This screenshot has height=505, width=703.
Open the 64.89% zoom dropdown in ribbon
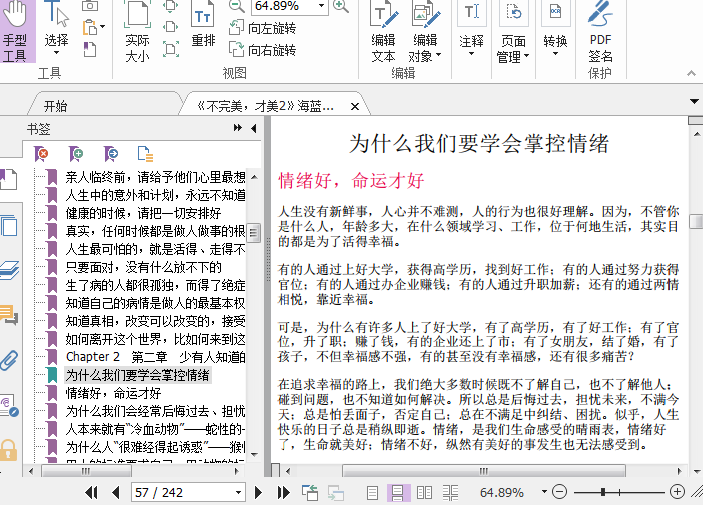(x=321, y=6)
